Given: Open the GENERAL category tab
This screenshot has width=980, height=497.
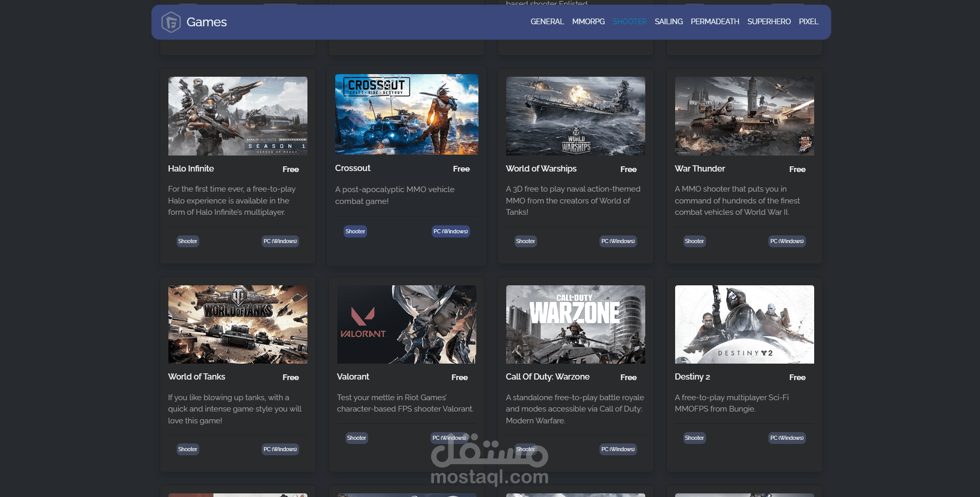Looking at the screenshot, I should 547,22.
